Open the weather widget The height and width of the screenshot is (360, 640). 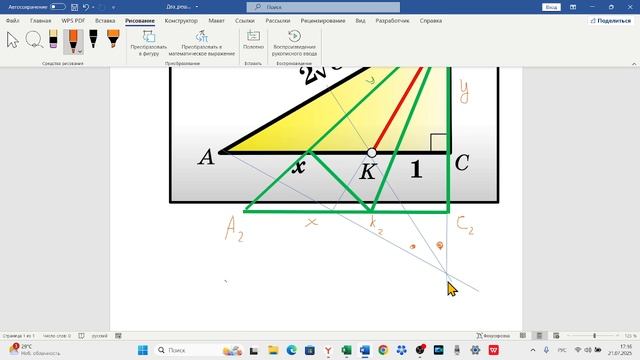[35, 350]
